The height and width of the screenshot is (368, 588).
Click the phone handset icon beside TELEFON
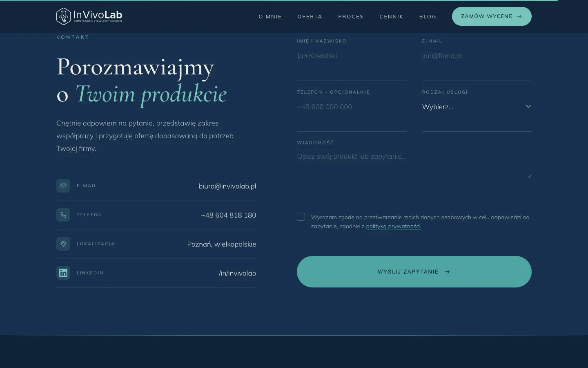(63, 215)
